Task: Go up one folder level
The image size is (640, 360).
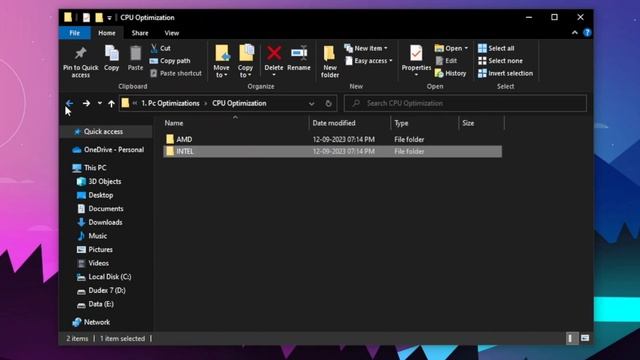Action: coord(111,104)
